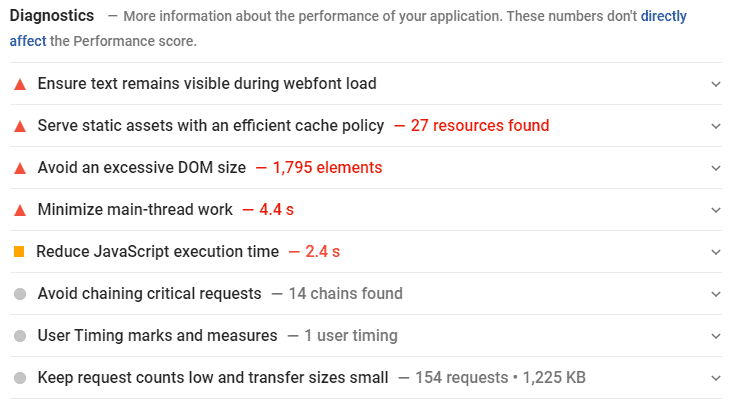Expand cache policy audit with its chevron

coord(716,126)
